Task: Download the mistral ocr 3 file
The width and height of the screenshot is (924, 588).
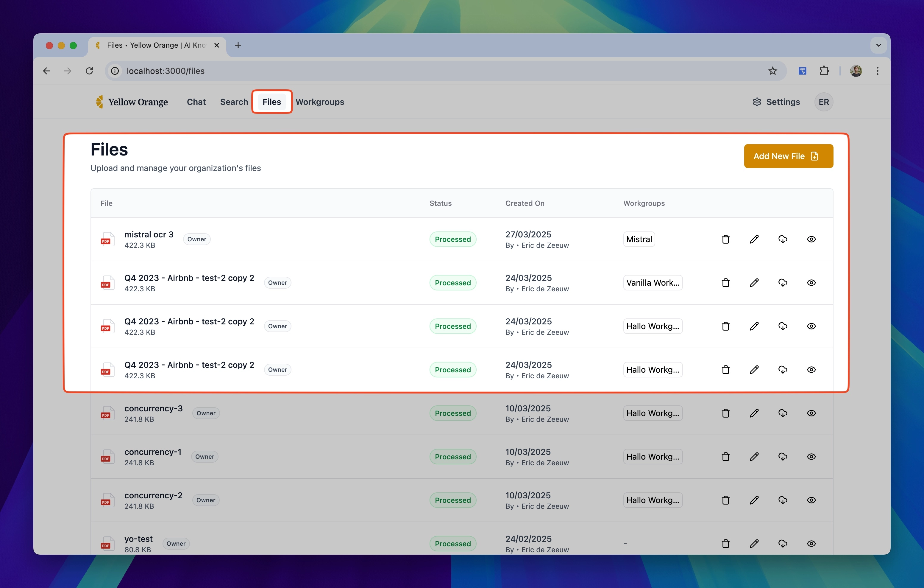Action: coord(783,239)
